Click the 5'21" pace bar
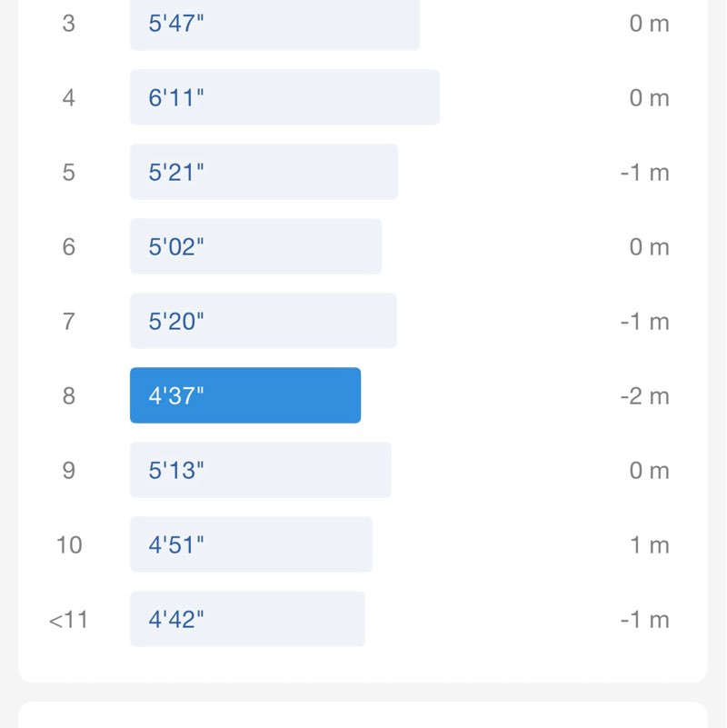 (x=264, y=172)
